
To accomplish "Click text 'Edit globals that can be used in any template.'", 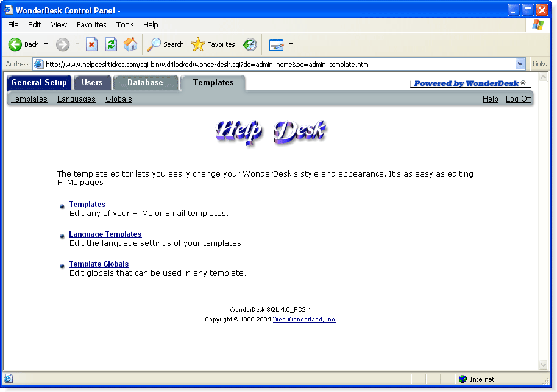I will pyautogui.click(x=158, y=273).
